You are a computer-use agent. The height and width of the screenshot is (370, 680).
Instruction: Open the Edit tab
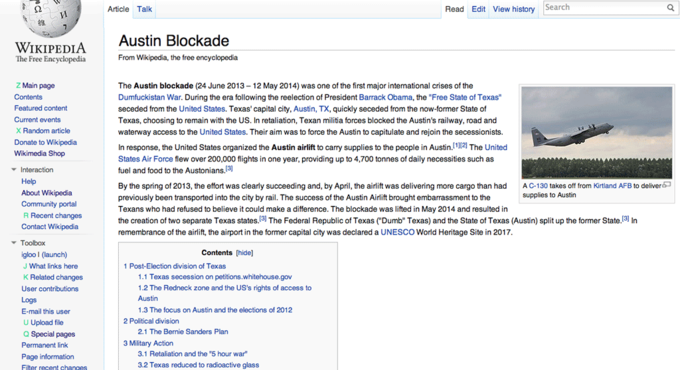[x=478, y=9]
